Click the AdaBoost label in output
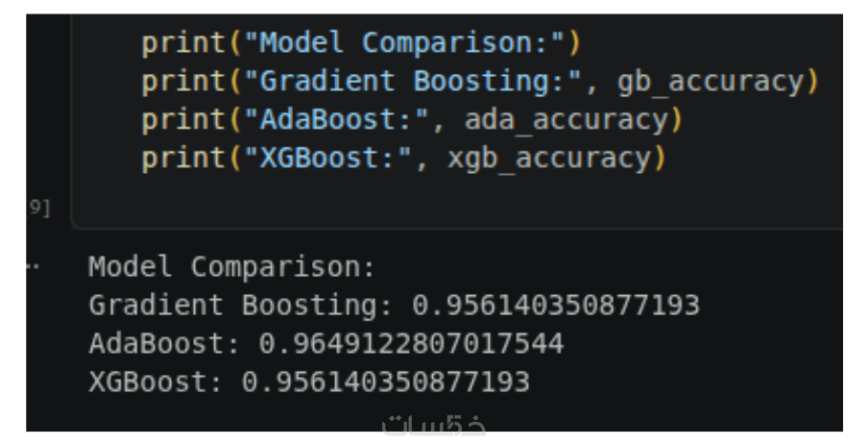 165,344
